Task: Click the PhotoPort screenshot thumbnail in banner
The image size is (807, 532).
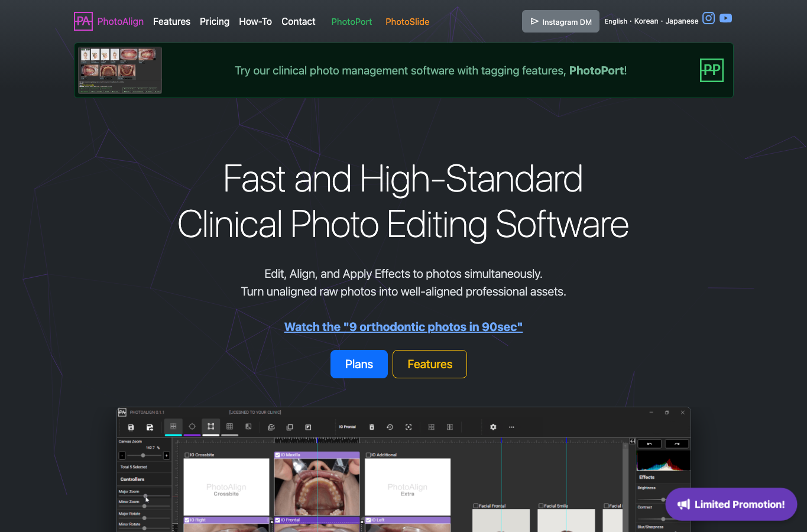Action: (x=120, y=70)
